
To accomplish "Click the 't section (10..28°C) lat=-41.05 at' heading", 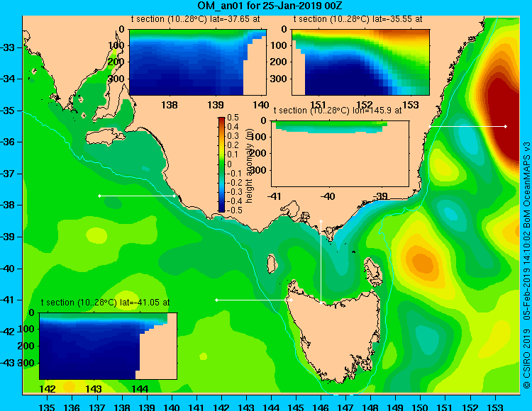I will [x=105, y=303].
